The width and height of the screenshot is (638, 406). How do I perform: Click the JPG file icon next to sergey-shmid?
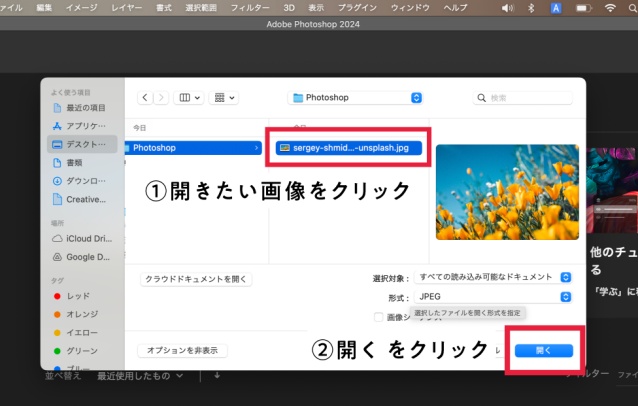point(285,148)
